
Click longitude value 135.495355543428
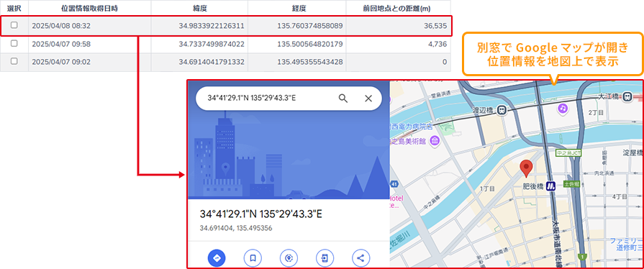[310, 62]
